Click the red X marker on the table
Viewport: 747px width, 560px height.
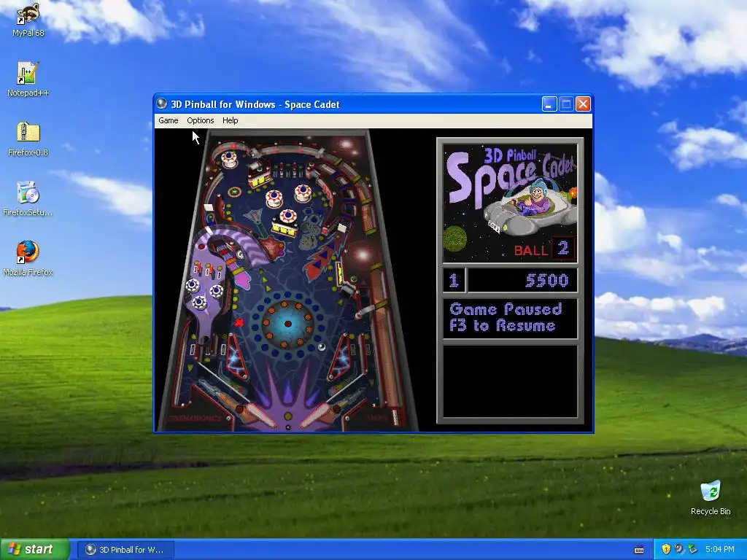[x=239, y=322]
